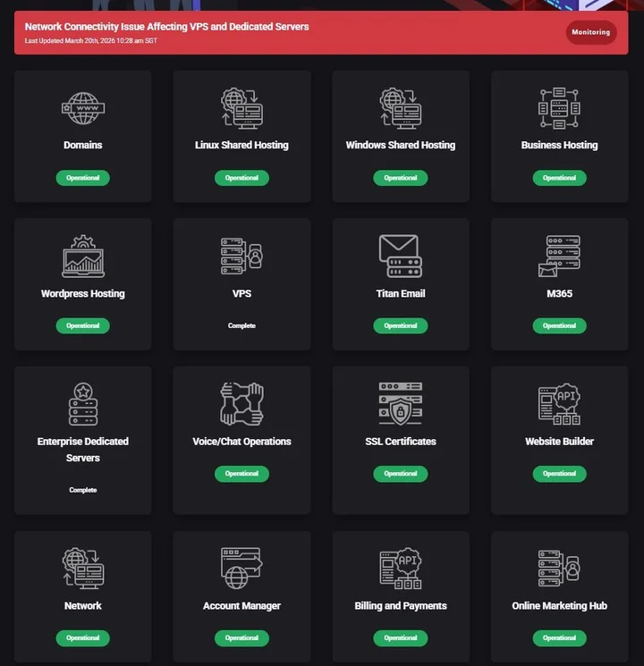The height and width of the screenshot is (666, 644).
Task: Open the Network Connectivity Issue incident title
Action: tap(167, 27)
